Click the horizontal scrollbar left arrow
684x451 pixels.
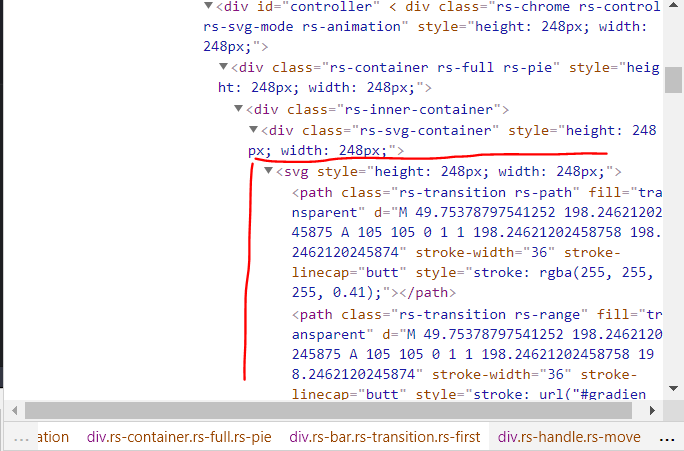(14, 410)
